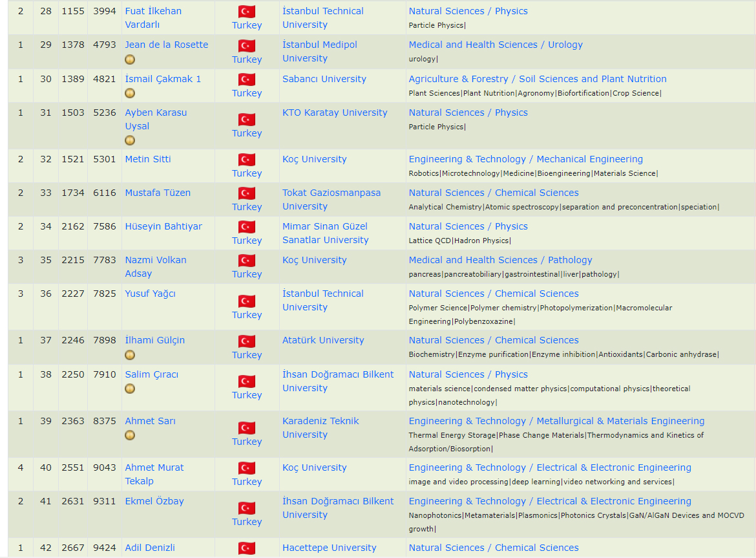Open Agriculture & Forestry / Soil Sciences link

pyautogui.click(x=538, y=79)
